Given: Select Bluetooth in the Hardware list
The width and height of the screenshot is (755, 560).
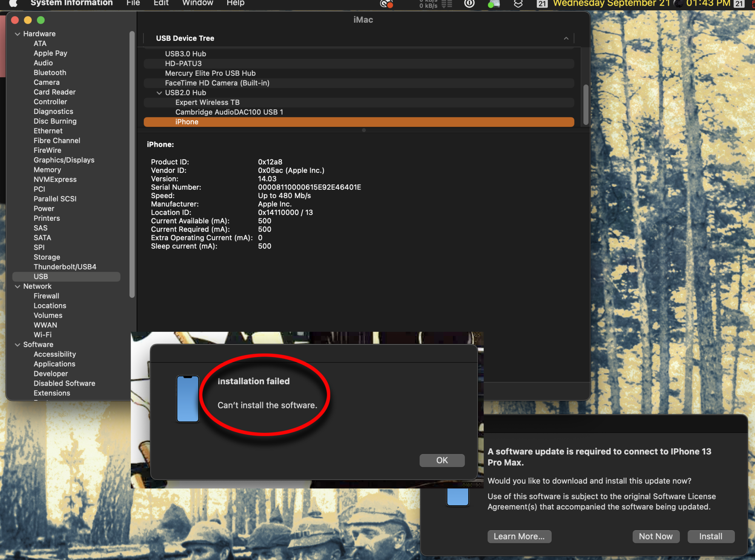Looking at the screenshot, I should (x=50, y=73).
